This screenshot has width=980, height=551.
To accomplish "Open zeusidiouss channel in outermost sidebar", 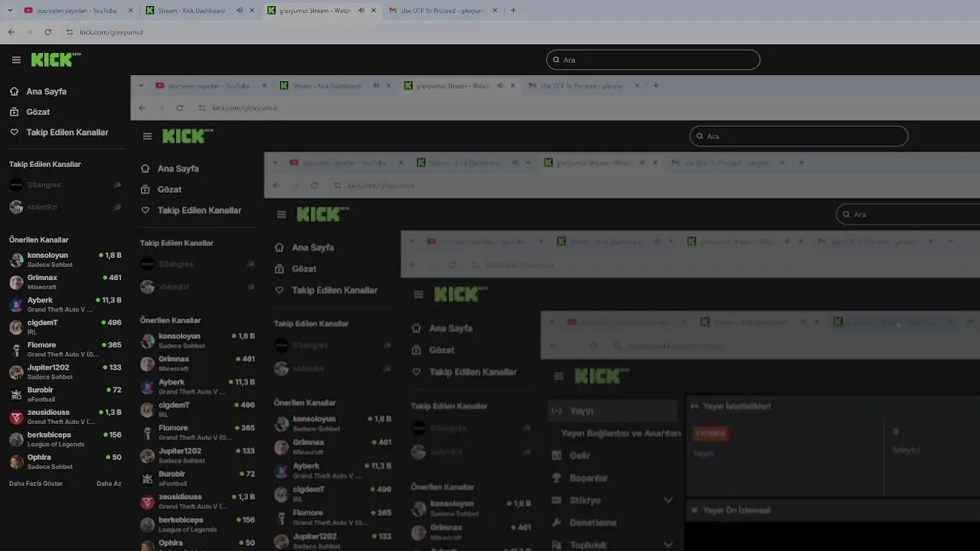I will pos(64,416).
